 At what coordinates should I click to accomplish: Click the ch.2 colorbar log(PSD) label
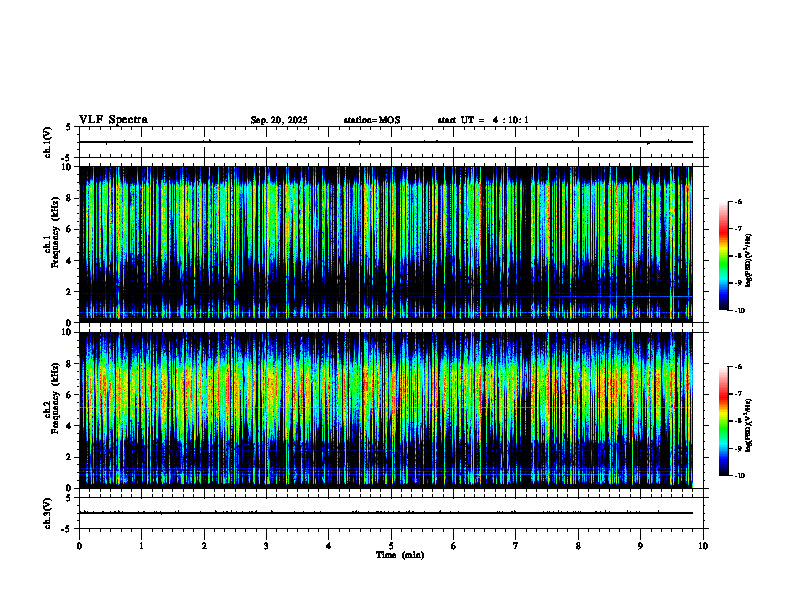point(749,425)
